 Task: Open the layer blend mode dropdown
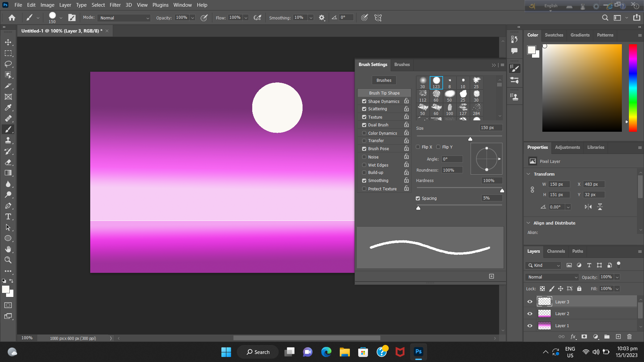pyautogui.click(x=552, y=277)
